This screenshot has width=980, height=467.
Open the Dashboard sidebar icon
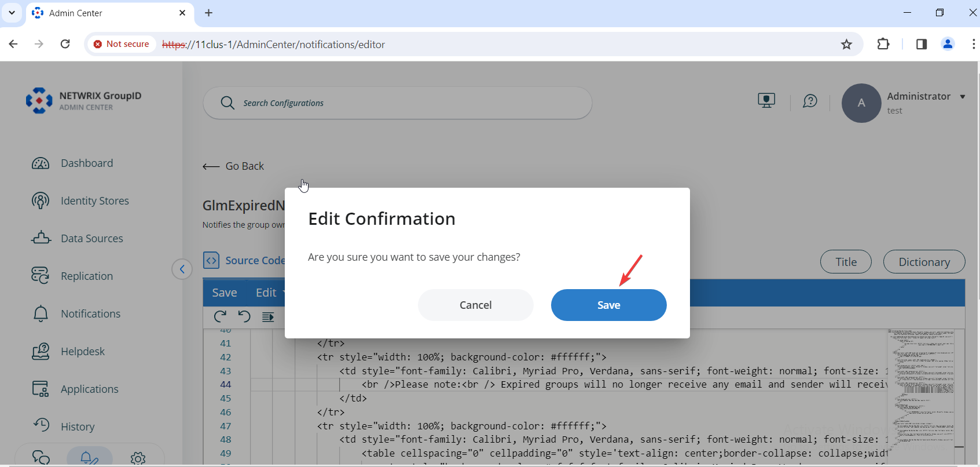[x=41, y=163]
